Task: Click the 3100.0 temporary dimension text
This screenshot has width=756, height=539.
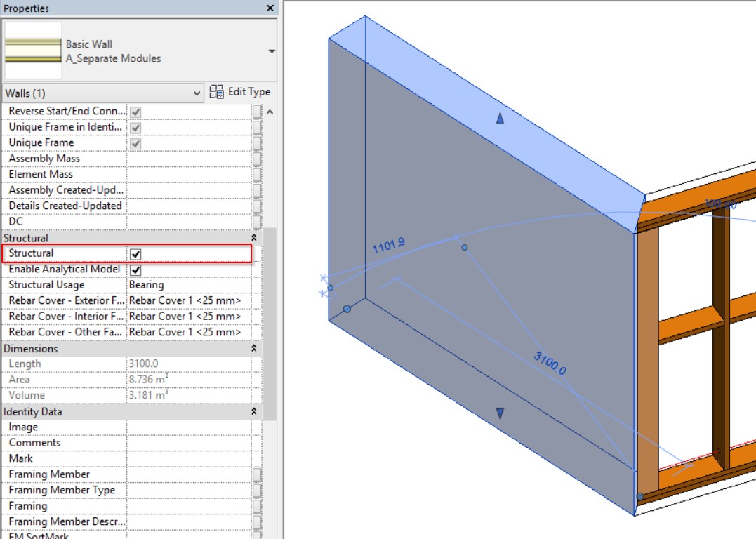Action: click(x=550, y=363)
